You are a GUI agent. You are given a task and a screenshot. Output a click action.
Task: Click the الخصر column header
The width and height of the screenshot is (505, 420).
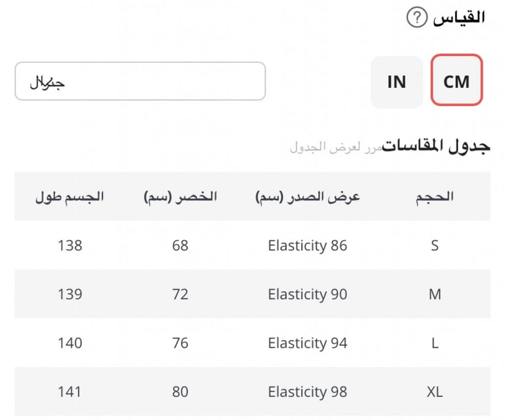pos(180,197)
